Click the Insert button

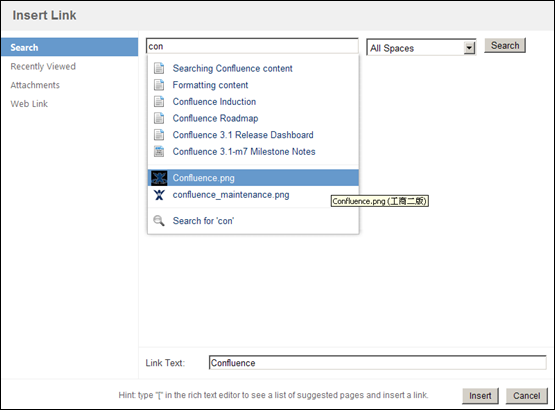[x=480, y=395]
